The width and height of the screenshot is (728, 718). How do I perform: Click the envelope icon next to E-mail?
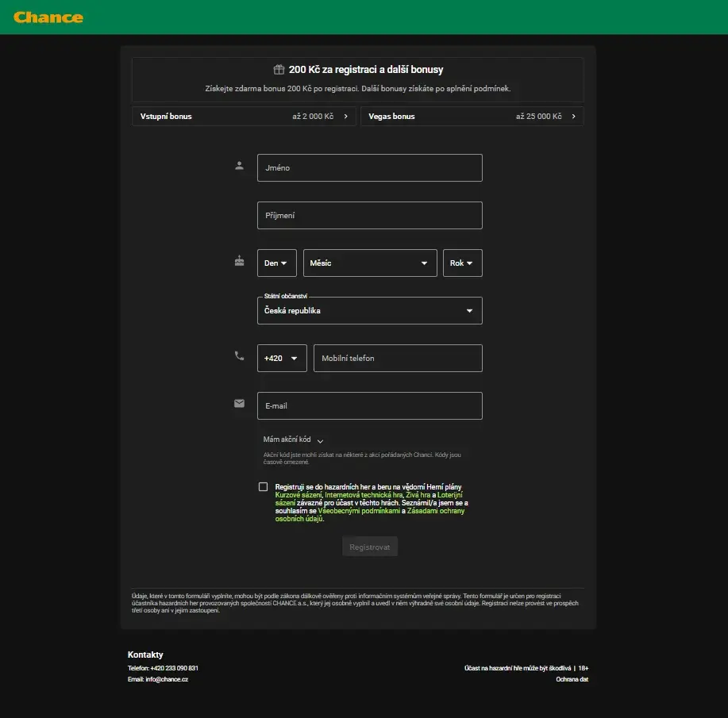239,403
